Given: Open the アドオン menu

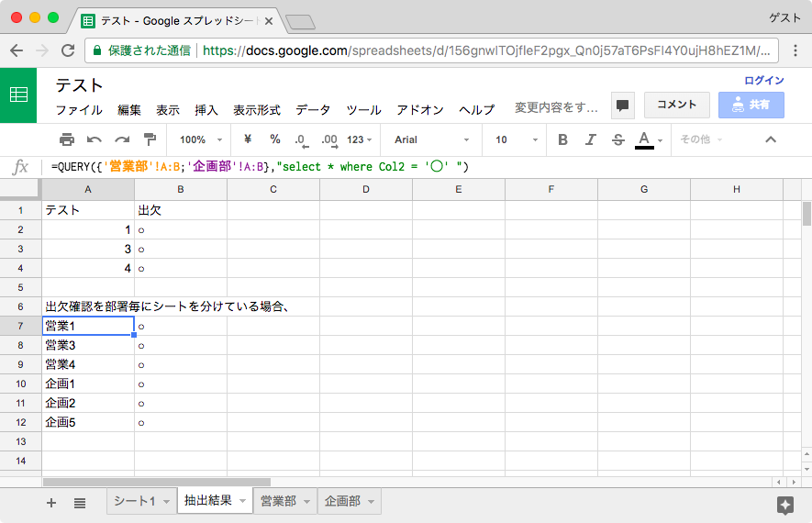Looking at the screenshot, I should [420, 110].
